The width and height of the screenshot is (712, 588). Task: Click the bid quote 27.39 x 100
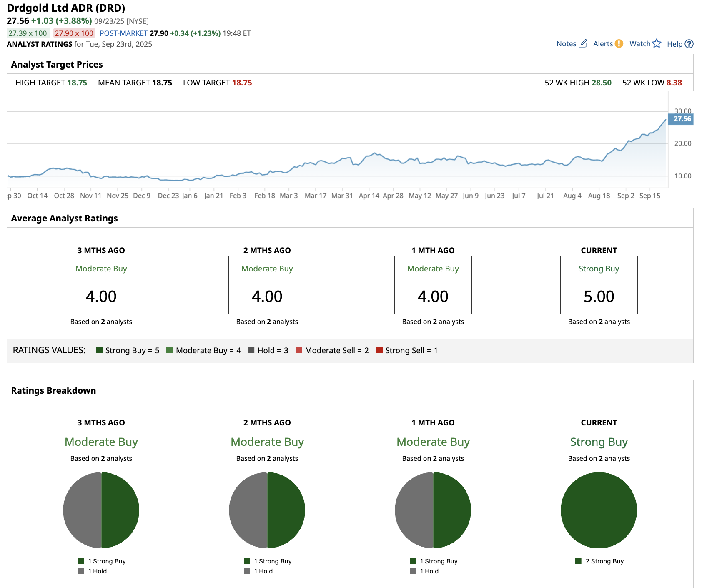(28, 33)
